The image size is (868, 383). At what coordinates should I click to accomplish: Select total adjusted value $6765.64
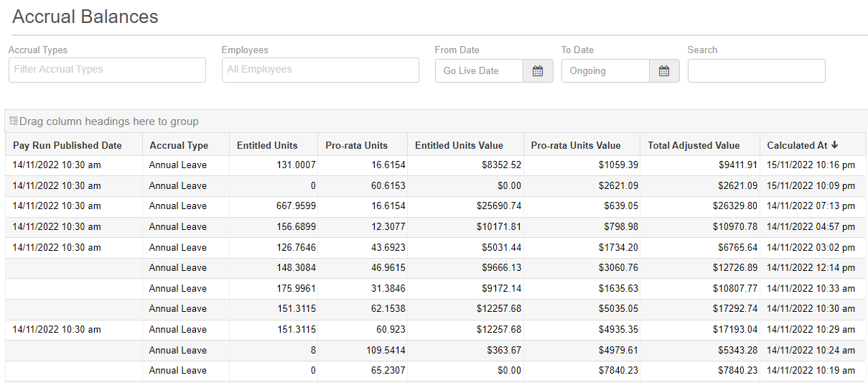tap(737, 247)
